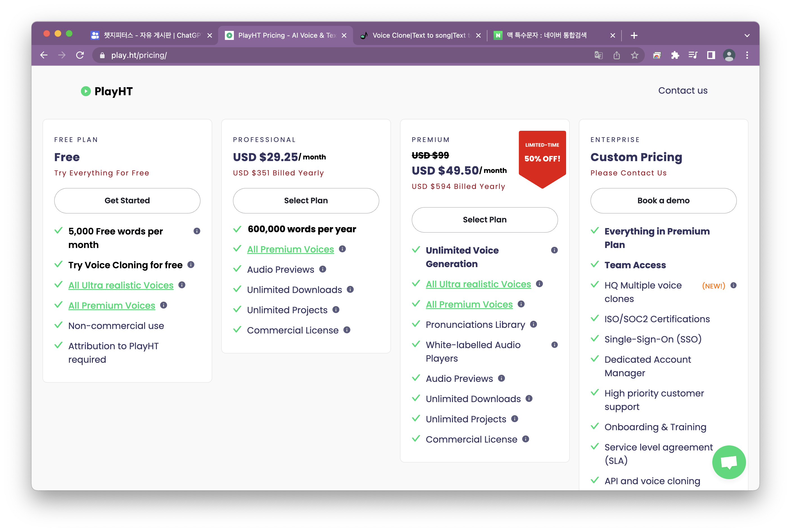Open the Contact us link
Screen dimensions: 791x532
pos(682,91)
